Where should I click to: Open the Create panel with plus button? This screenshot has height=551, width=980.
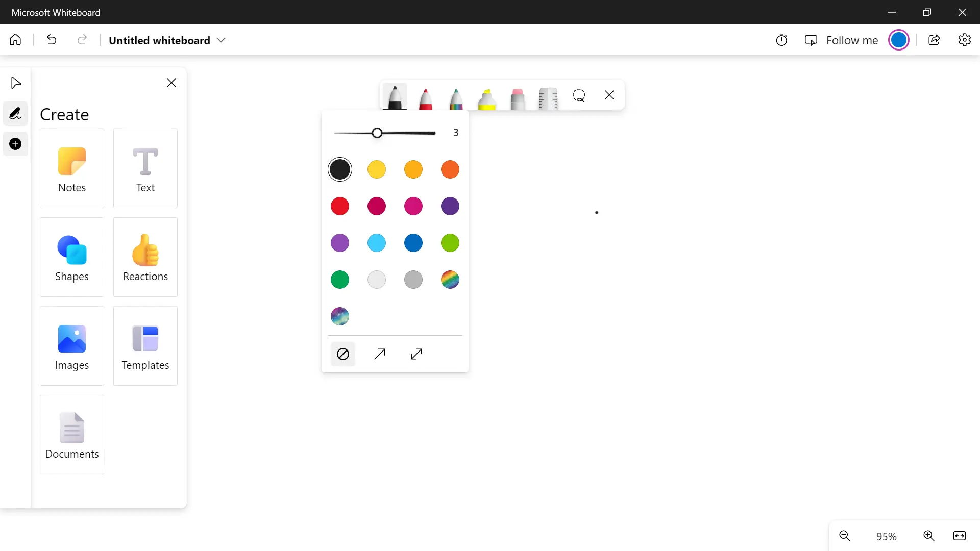pos(15,144)
